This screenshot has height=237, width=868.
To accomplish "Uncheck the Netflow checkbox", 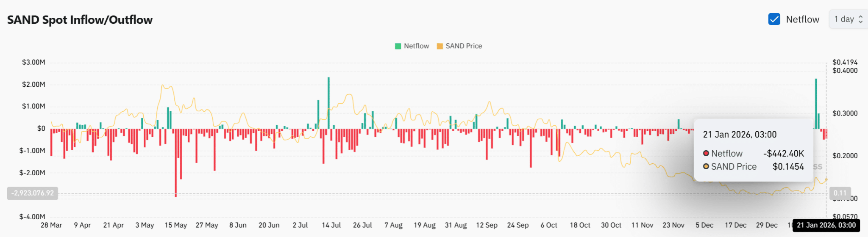I will [774, 19].
